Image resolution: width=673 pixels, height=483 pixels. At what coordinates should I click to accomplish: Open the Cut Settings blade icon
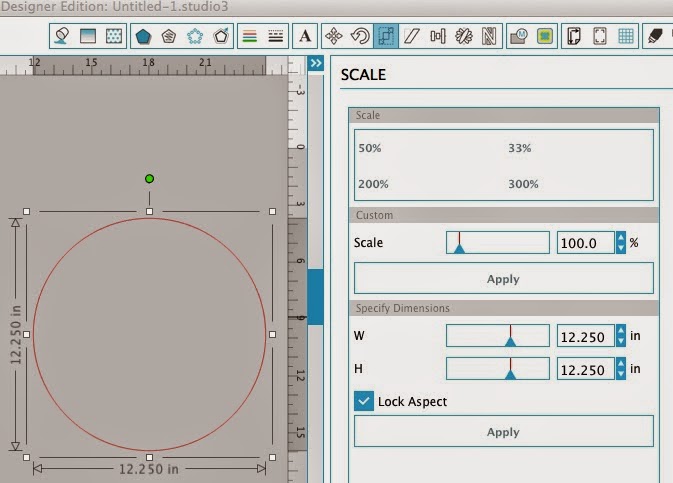655,36
